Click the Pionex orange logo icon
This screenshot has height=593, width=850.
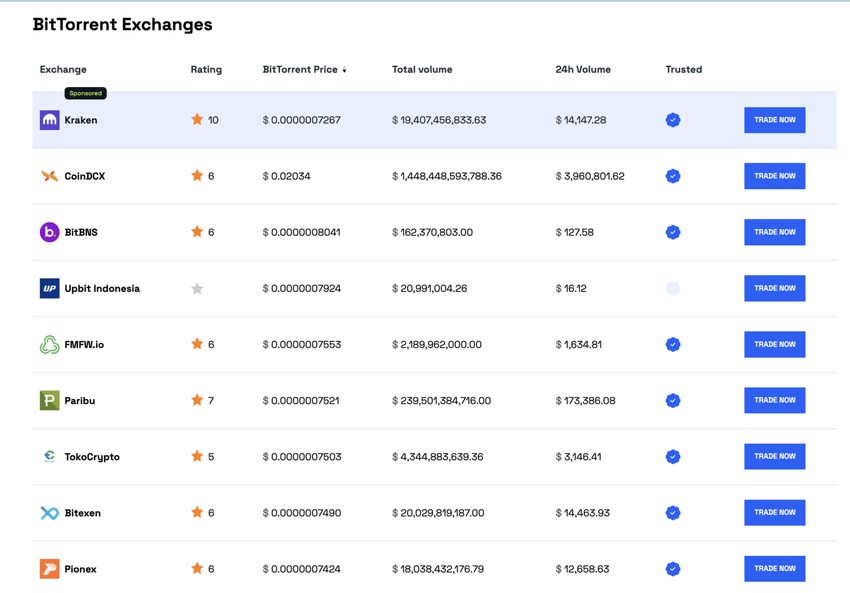(x=49, y=569)
